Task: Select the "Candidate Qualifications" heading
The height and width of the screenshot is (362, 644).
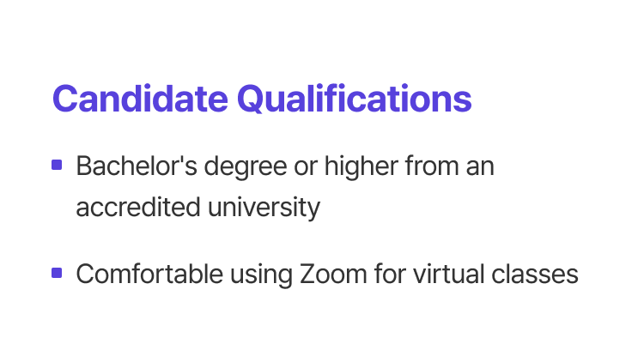Action: (262, 99)
